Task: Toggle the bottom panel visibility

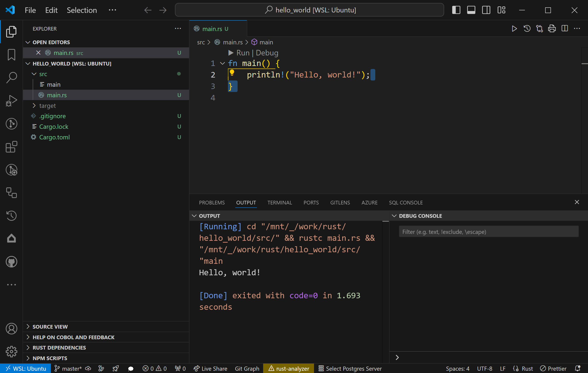Action: point(471,10)
